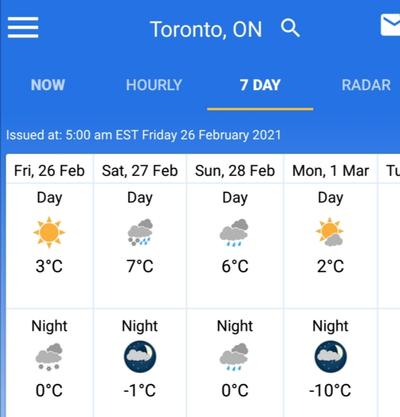Open the RADAR tab
400x417 pixels.
pyautogui.click(x=366, y=85)
